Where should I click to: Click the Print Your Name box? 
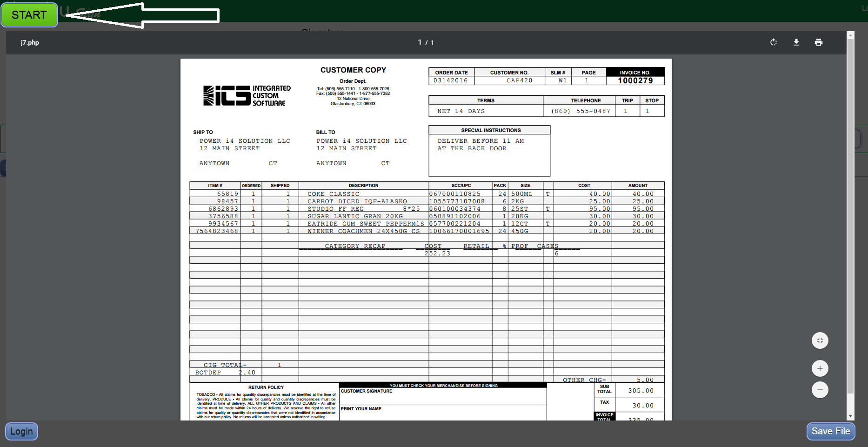(442, 413)
